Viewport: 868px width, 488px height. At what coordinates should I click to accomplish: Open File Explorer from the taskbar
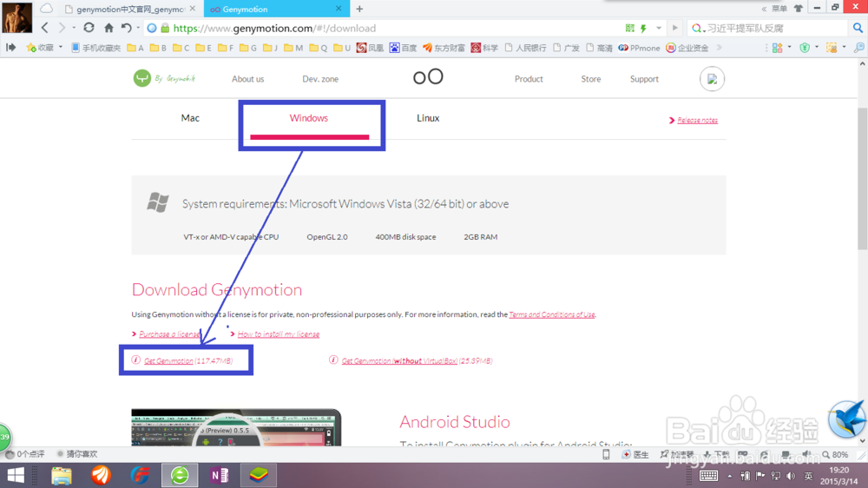(x=62, y=475)
